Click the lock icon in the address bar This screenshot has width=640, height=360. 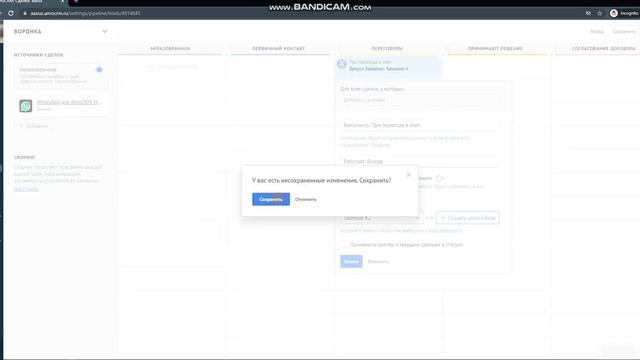[24, 13]
